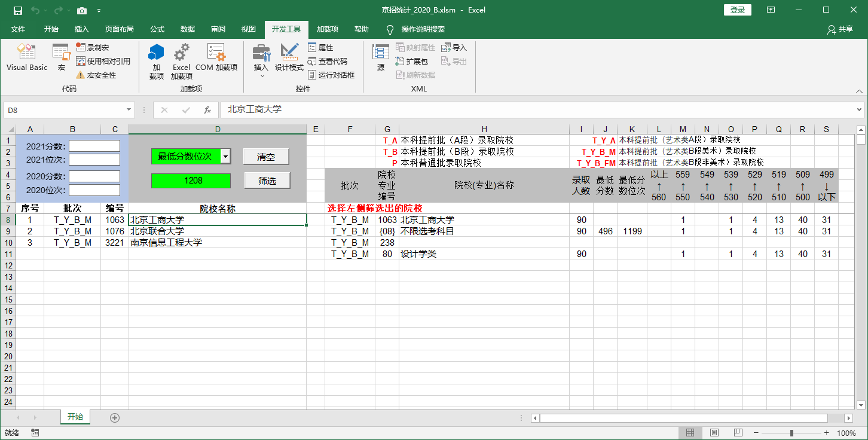This screenshot has height=440, width=868.
Task: Save the workbook from Quick Access toolbar
Action: 18,10
